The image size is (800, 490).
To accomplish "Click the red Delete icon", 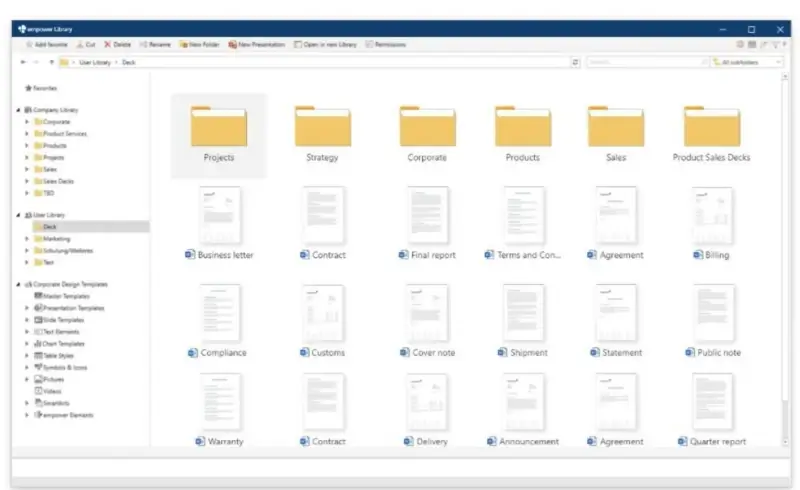I will click(x=117, y=45).
